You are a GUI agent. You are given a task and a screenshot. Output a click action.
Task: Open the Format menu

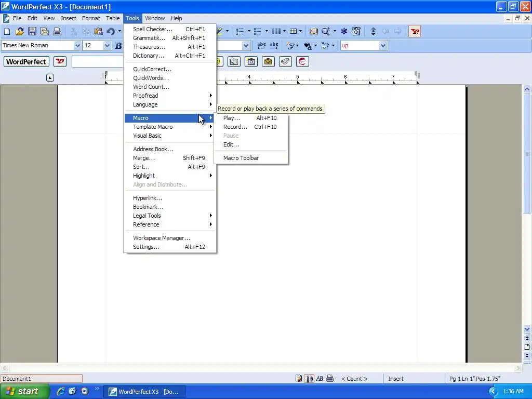point(91,18)
